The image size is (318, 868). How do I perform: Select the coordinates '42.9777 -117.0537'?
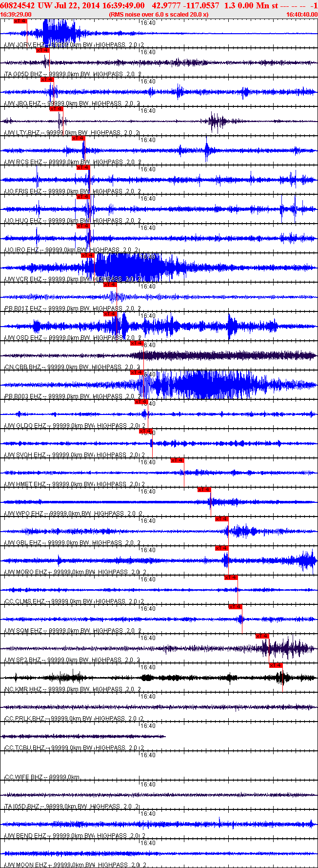coord(186,5)
